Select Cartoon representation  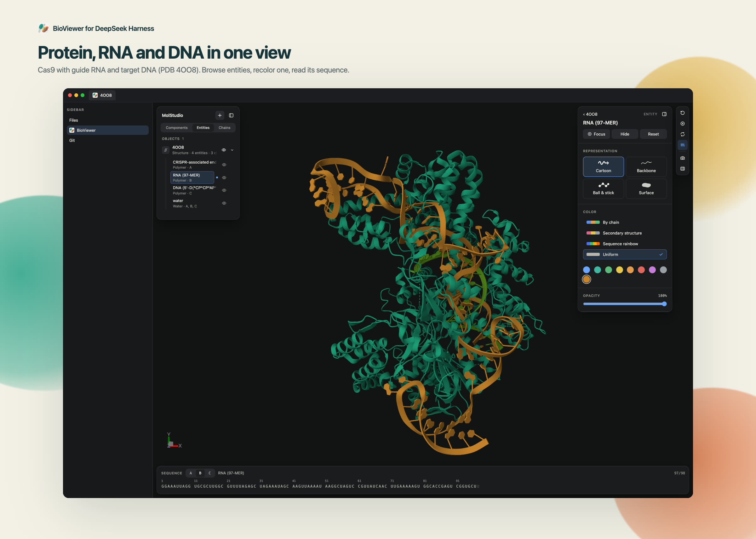603,167
